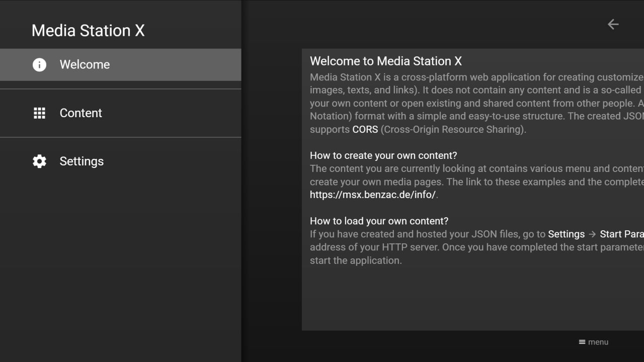Click the 'menu' text at bottom right
644x362 pixels.
(x=598, y=342)
